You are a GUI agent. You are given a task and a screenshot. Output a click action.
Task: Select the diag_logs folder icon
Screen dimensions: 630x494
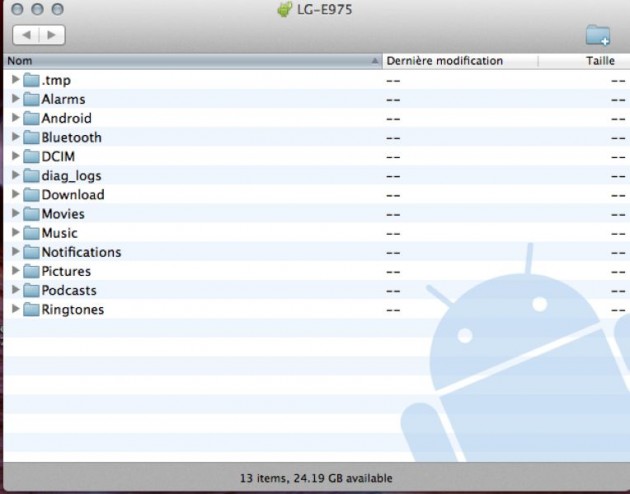click(31, 176)
